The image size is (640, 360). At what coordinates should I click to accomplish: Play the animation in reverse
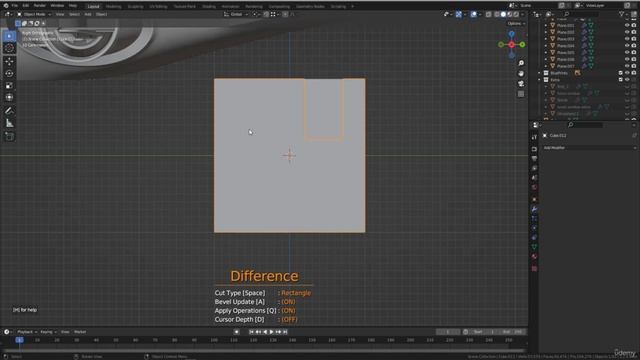point(265,332)
